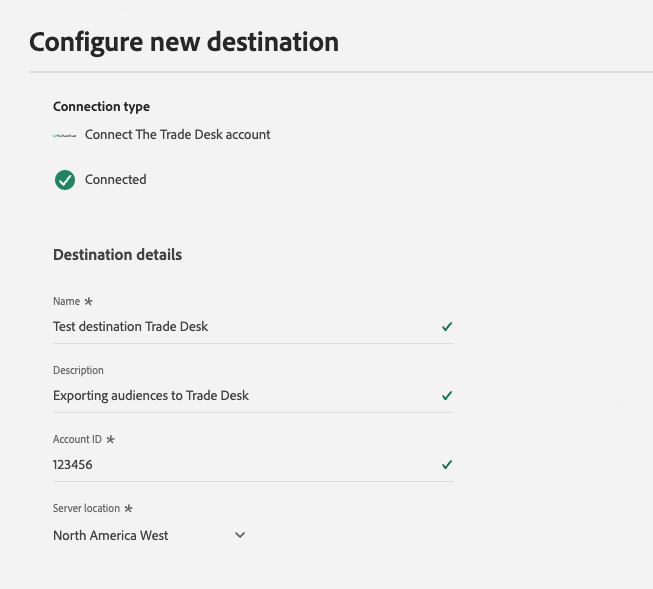Click the checkmark beside the Name field
The height and width of the screenshot is (589, 653).
point(447,327)
